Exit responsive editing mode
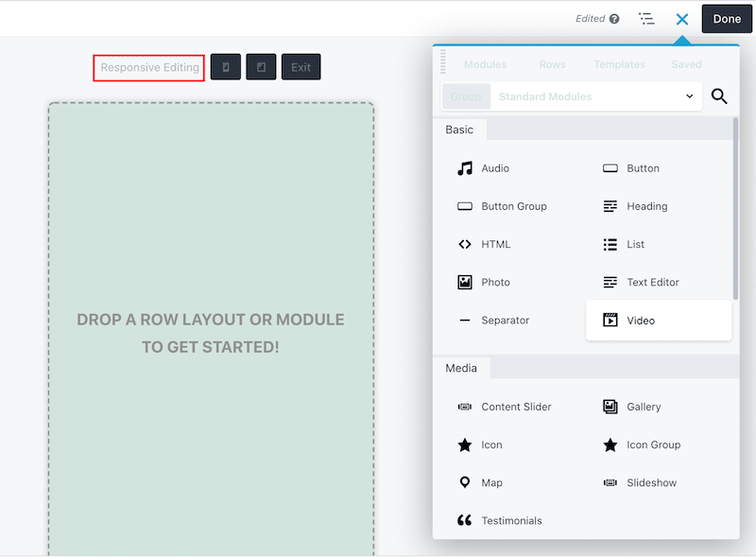 [x=301, y=66]
